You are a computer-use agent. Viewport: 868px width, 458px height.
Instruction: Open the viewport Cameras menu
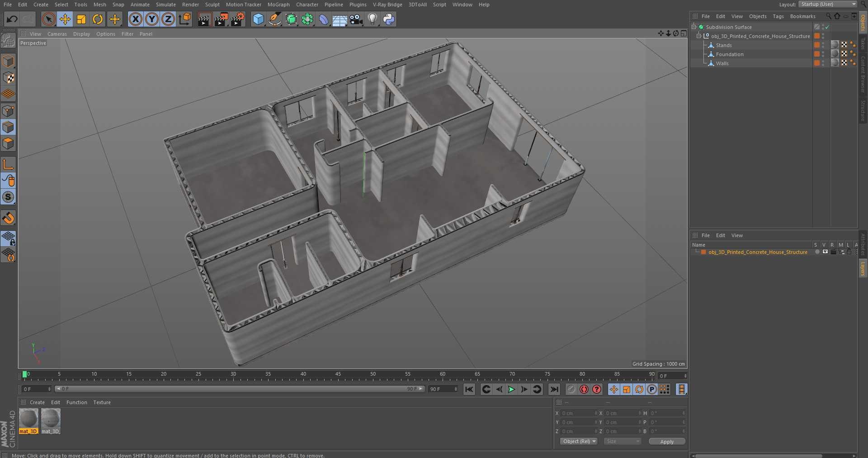click(x=57, y=34)
